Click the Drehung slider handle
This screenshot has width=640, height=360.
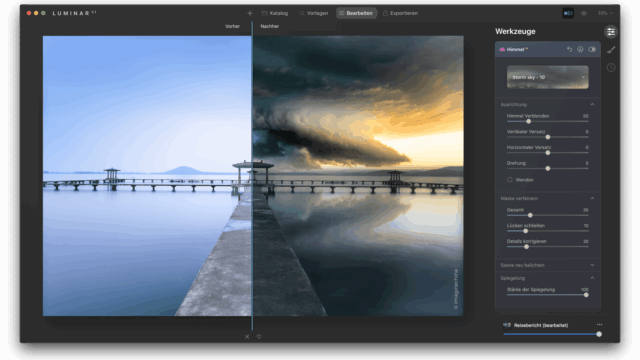click(x=548, y=169)
